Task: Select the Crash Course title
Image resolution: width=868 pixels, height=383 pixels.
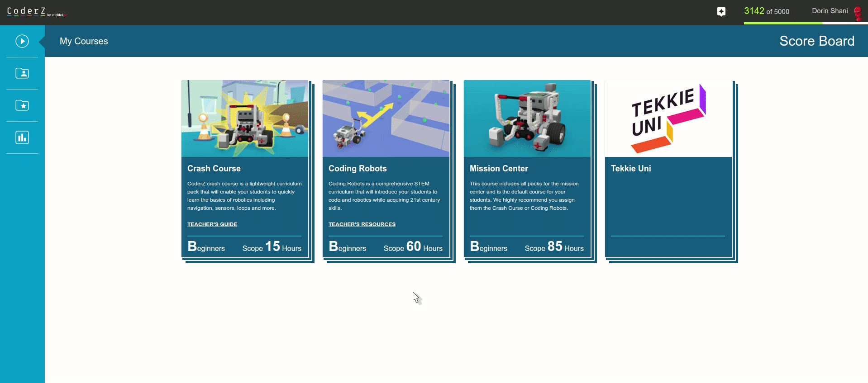Action: tap(214, 168)
